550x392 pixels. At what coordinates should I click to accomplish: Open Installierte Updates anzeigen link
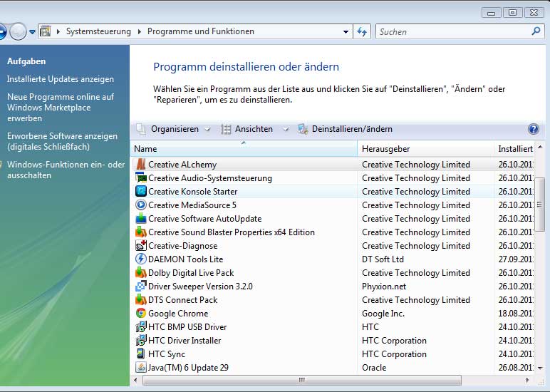tap(61, 79)
